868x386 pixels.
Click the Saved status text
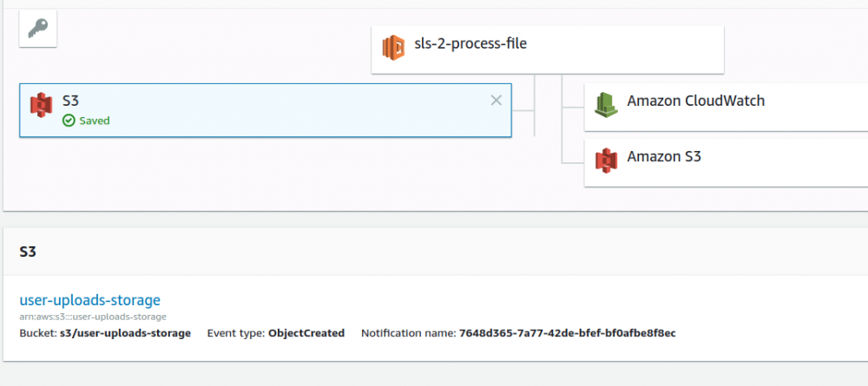tap(95, 121)
